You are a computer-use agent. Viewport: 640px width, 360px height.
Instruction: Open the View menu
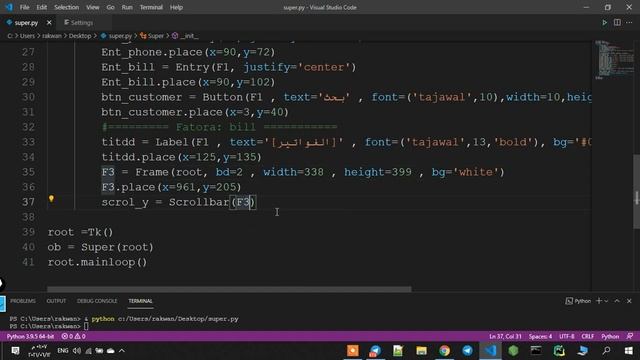pyautogui.click(x=93, y=7)
